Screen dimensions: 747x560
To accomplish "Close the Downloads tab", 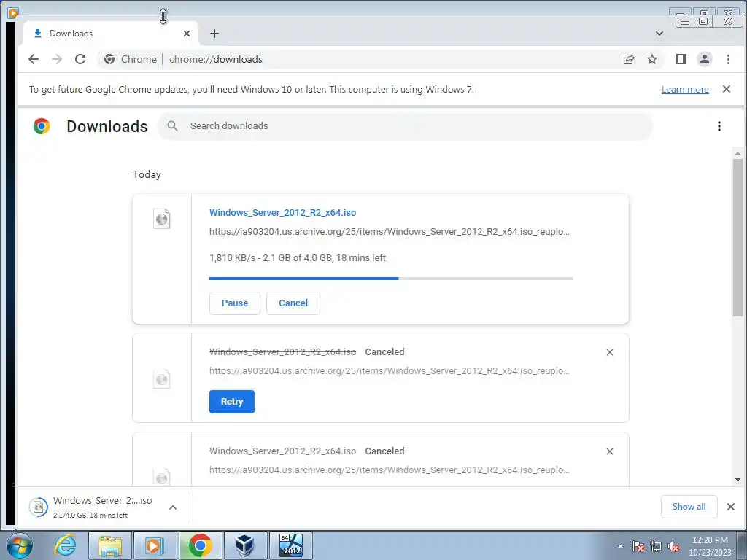I will point(187,34).
